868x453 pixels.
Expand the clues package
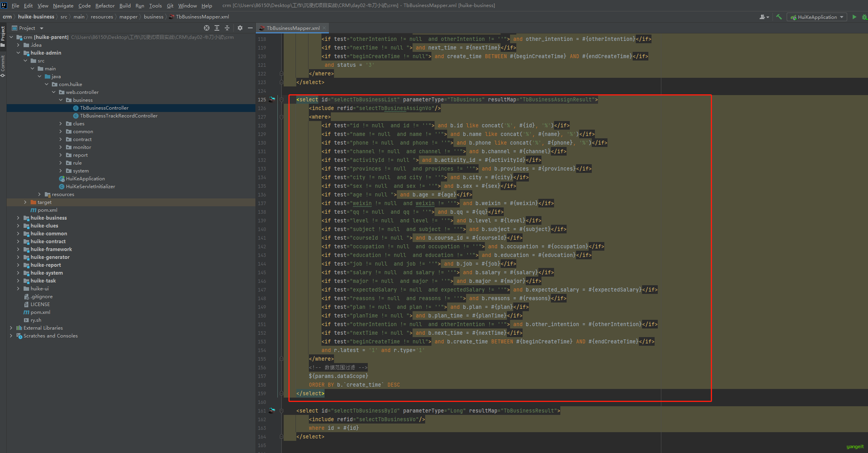61,123
